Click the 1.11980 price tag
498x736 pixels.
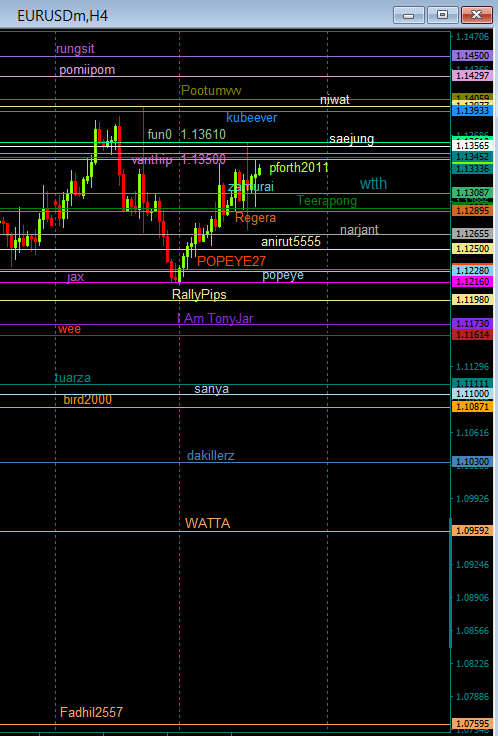click(x=472, y=300)
